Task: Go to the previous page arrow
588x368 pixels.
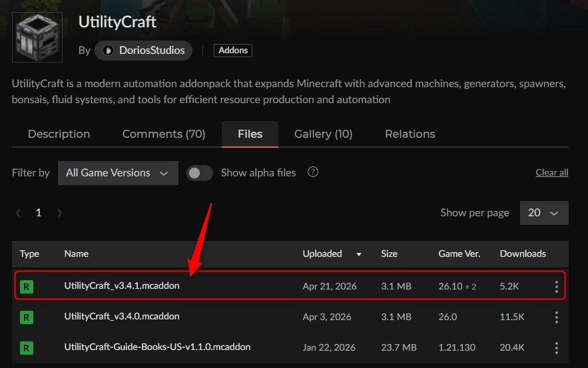Action: tap(19, 213)
